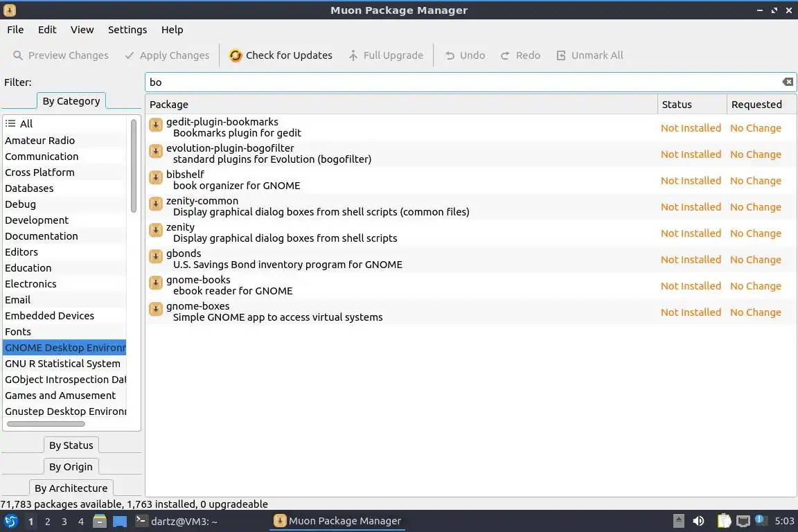Select the Communication category

pos(64,157)
